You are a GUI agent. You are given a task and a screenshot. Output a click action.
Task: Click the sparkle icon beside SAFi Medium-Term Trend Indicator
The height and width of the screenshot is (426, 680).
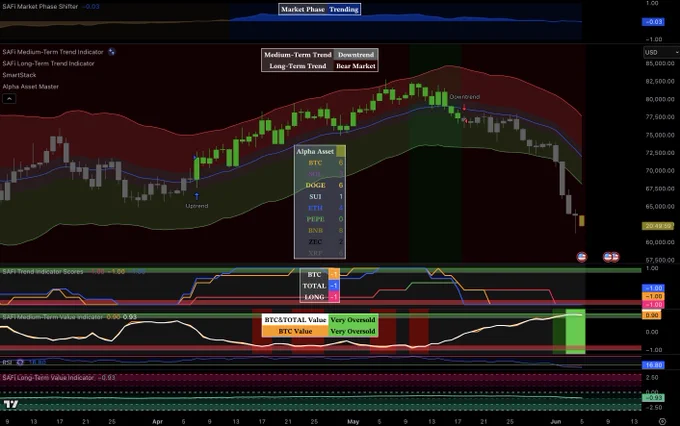[x=111, y=52]
